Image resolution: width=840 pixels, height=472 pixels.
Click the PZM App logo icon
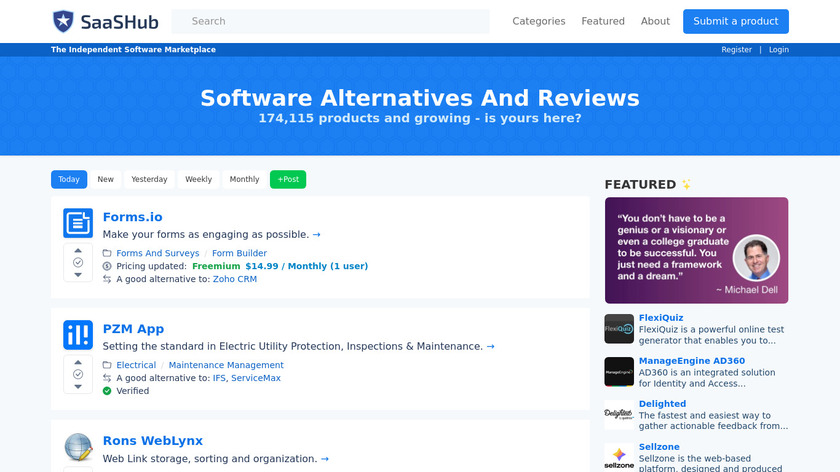pos(78,335)
